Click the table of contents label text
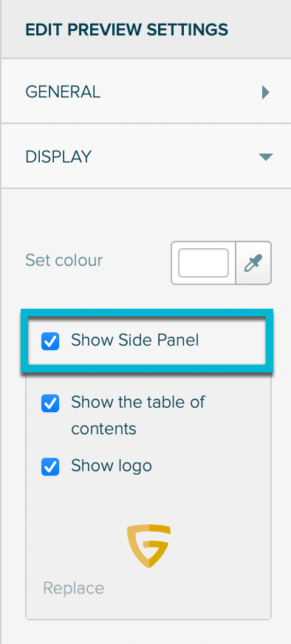This screenshot has width=291, height=644. (137, 415)
